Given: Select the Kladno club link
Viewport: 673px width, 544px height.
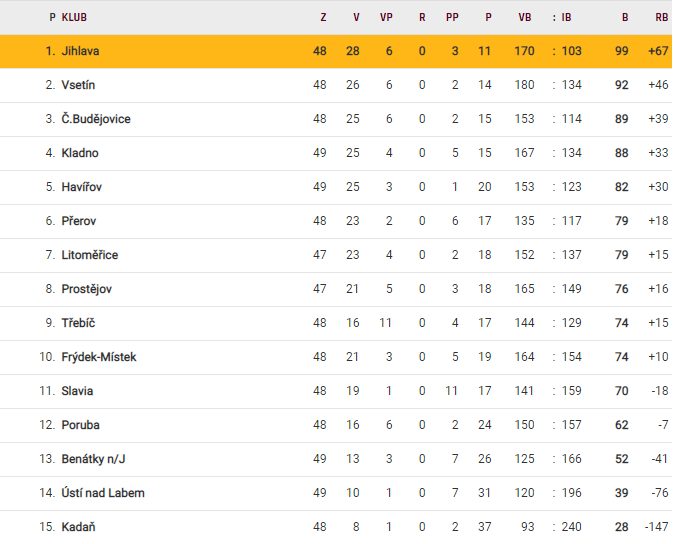Looking at the screenshot, I should 80,153.
